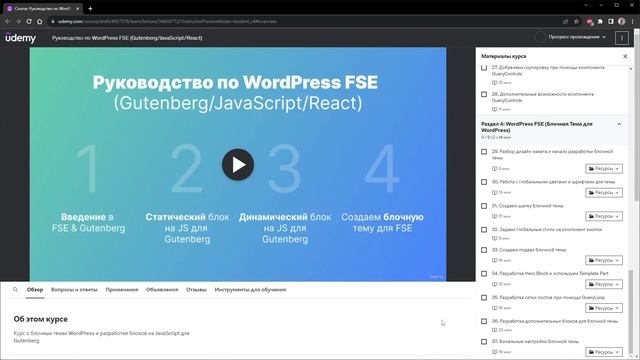Open lecture 35 QueryLoop title

pos(548,298)
